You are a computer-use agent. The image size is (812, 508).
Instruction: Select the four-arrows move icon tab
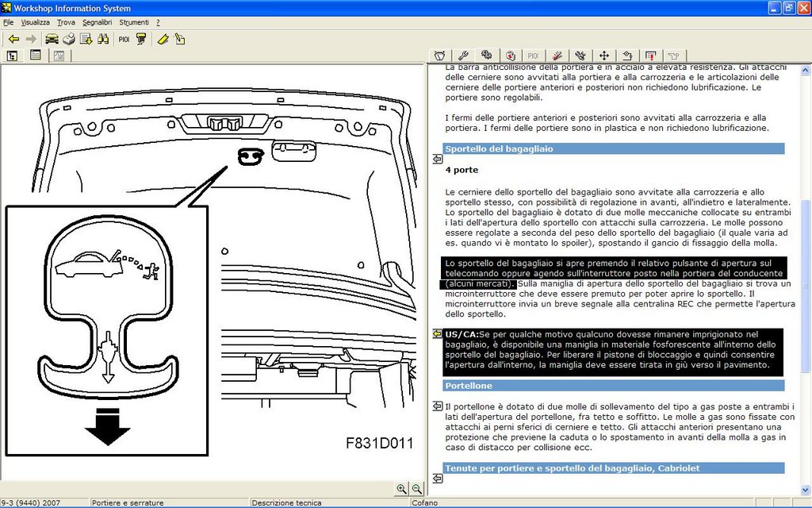(603, 56)
